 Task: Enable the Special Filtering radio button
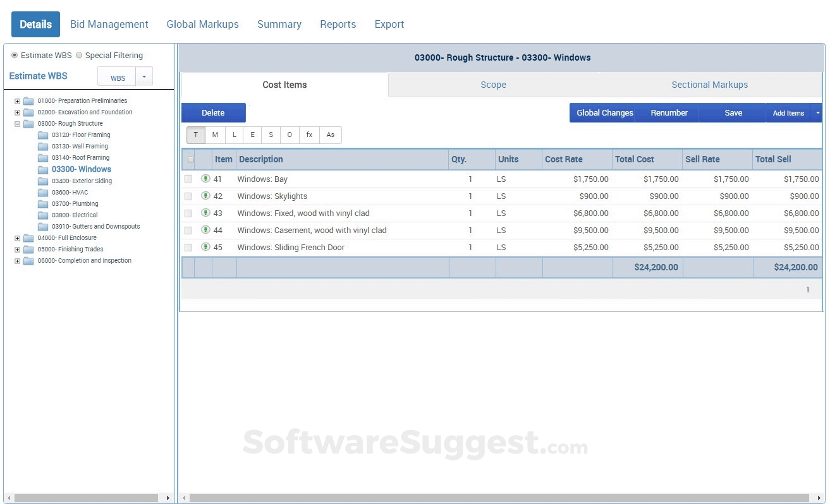pyautogui.click(x=79, y=55)
